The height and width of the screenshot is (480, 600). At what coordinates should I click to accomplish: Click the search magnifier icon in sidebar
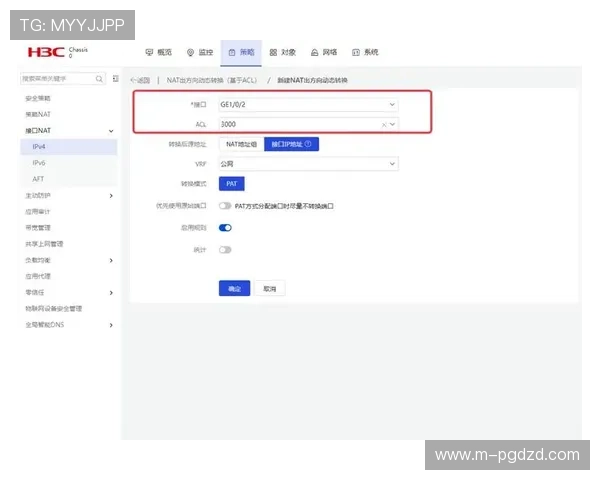point(99,79)
